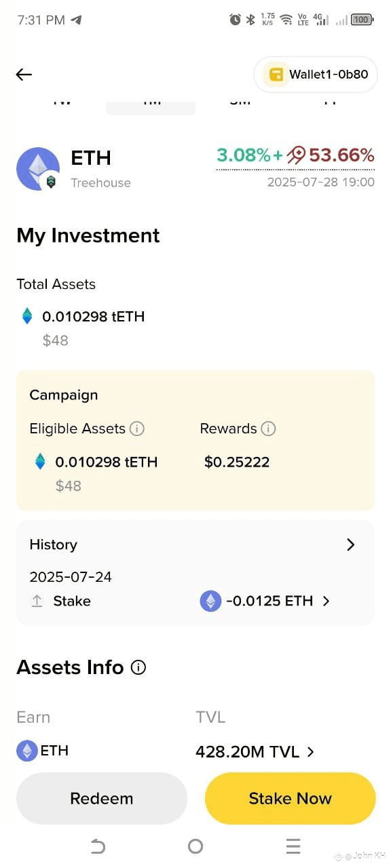Tap the Stake Now button

tap(290, 798)
